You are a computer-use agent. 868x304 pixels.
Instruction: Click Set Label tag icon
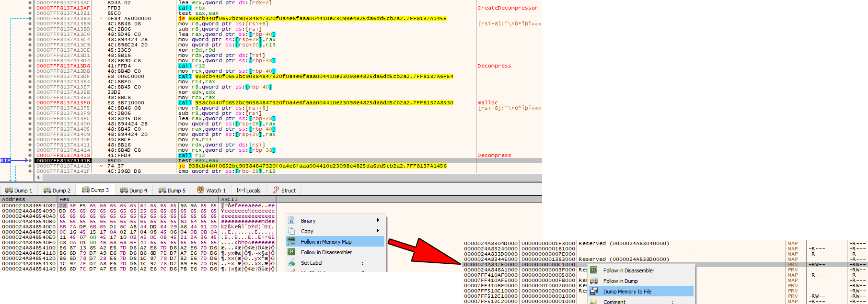tap(291, 263)
